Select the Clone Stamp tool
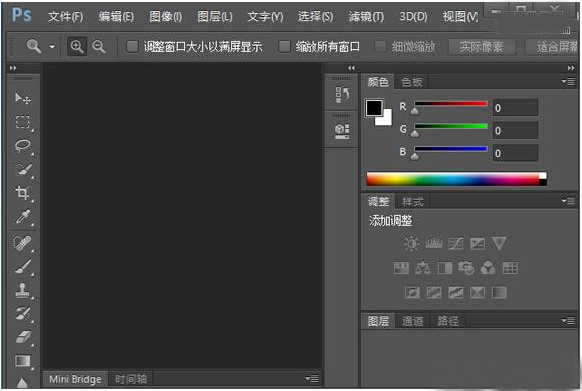 [22, 290]
